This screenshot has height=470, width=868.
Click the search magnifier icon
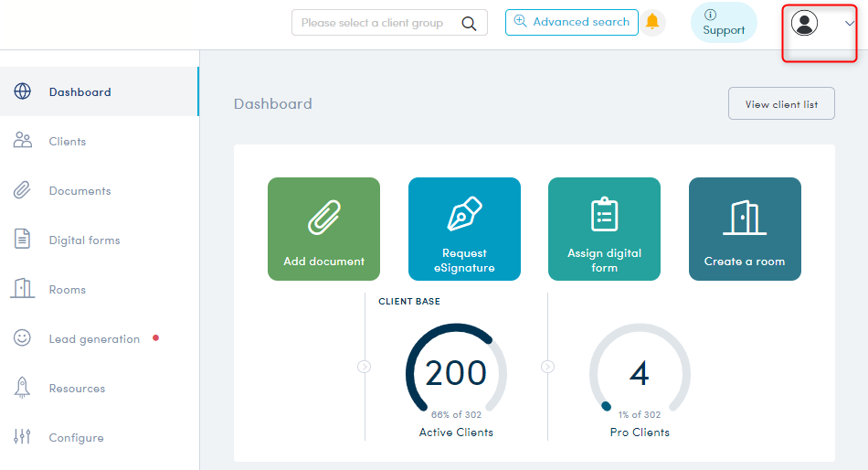[x=469, y=23]
